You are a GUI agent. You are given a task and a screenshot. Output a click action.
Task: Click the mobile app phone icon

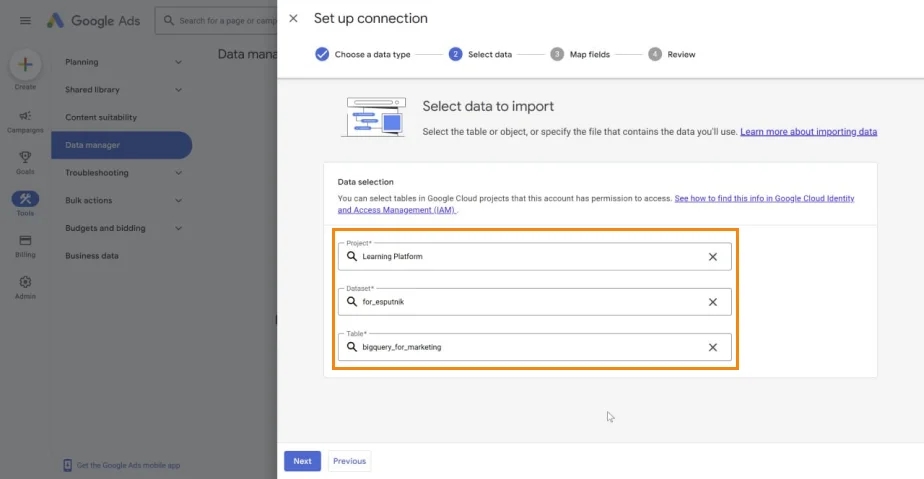[x=67, y=465]
